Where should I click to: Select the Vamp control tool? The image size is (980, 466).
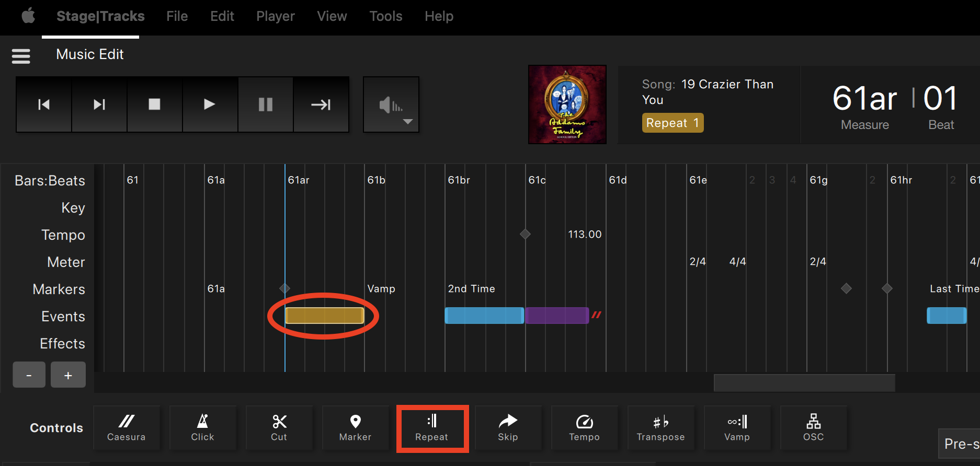click(737, 427)
